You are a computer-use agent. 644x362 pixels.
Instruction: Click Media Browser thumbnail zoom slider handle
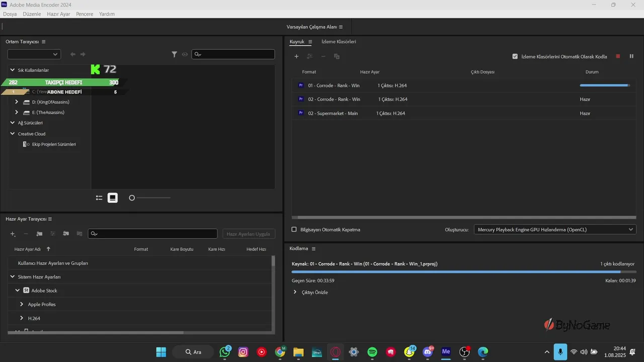pyautogui.click(x=132, y=198)
